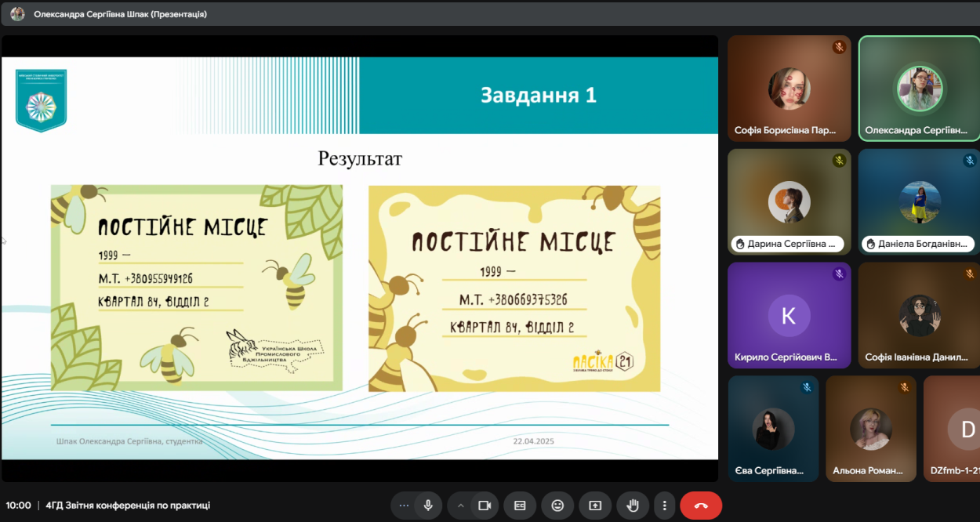This screenshot has height=522, width=980.
Task: Select Даніела Богданівна participant tile
Action: tap(919, 201)
